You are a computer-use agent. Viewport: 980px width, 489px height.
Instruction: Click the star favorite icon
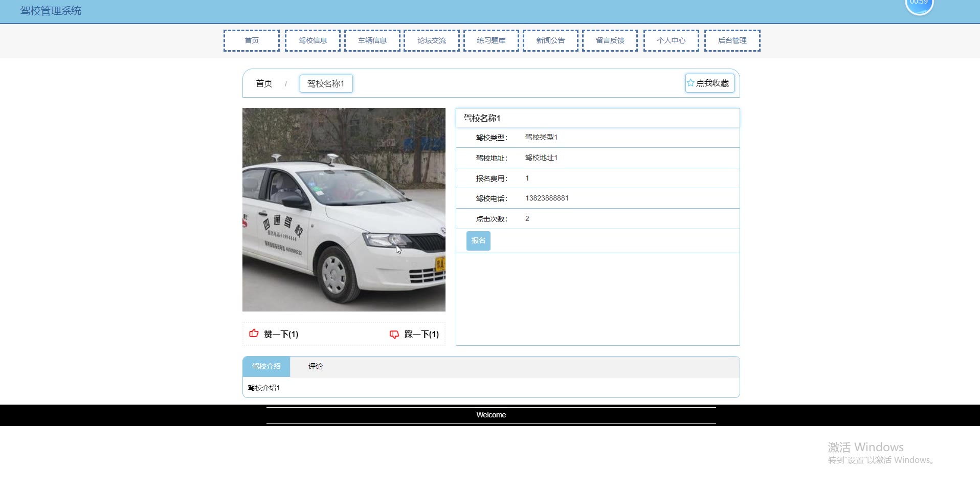coord(691,83)
